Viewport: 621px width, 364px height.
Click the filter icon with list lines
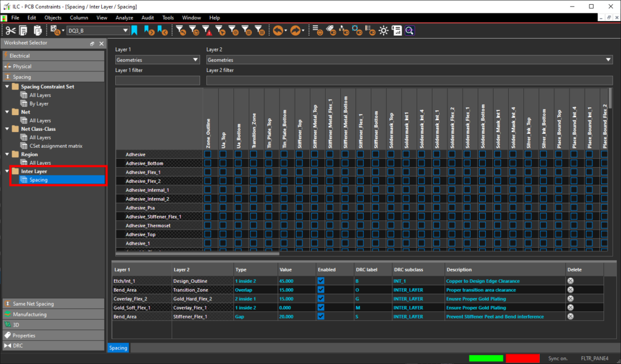tap(246, 30)
